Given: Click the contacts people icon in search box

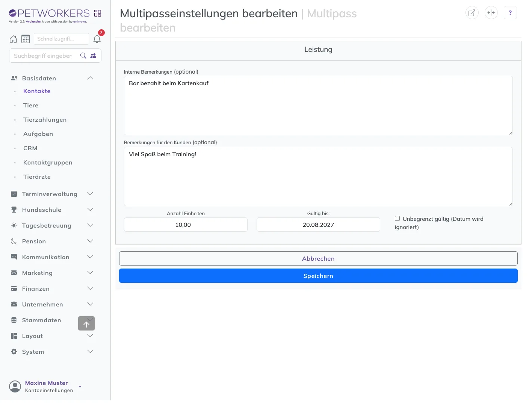Looking at the screenshot, I should [94, 56].
